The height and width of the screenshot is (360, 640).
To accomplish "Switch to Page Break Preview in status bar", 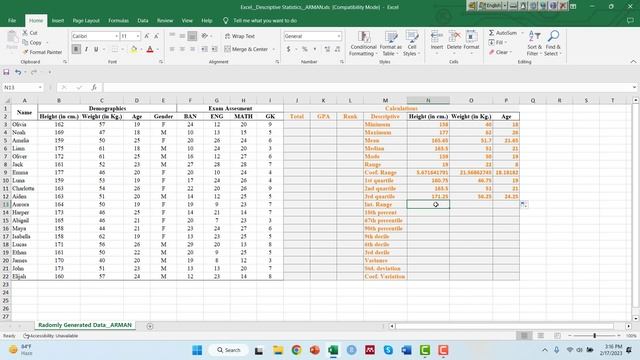I will [x=557, y=336].
